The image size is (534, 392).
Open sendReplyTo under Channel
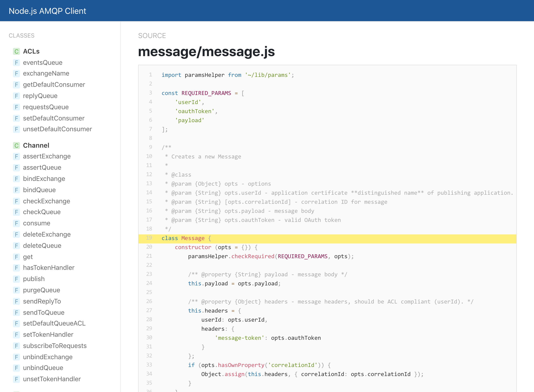click(42, 301)
